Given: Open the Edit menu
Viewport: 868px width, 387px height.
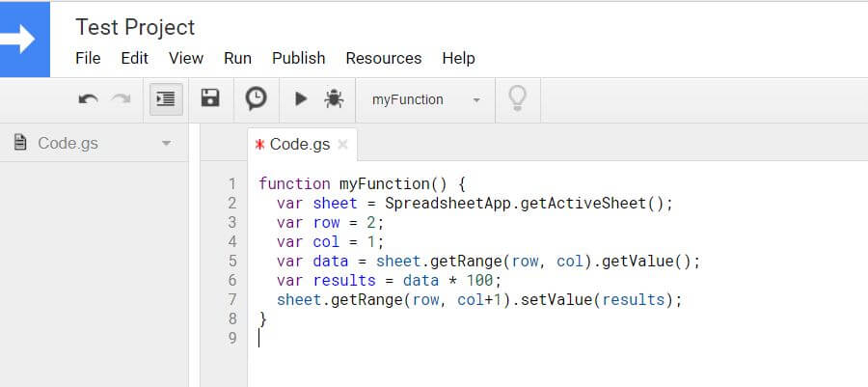Looking at the screenshot, I should click(134, 58).
